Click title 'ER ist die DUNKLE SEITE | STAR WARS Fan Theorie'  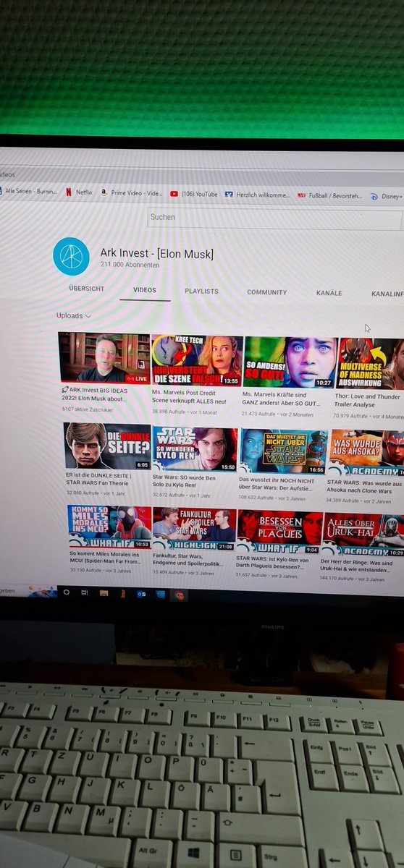click(x=98, y=480)
